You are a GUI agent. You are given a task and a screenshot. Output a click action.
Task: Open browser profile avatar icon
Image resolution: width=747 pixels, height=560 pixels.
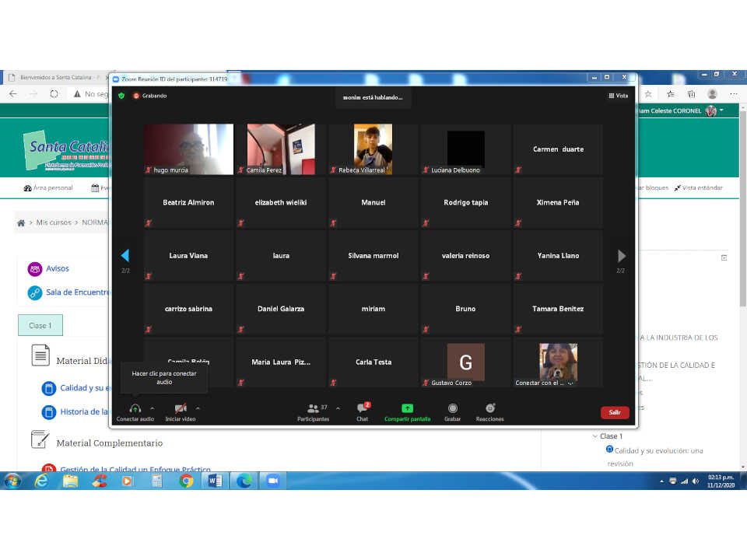[712, 94]
